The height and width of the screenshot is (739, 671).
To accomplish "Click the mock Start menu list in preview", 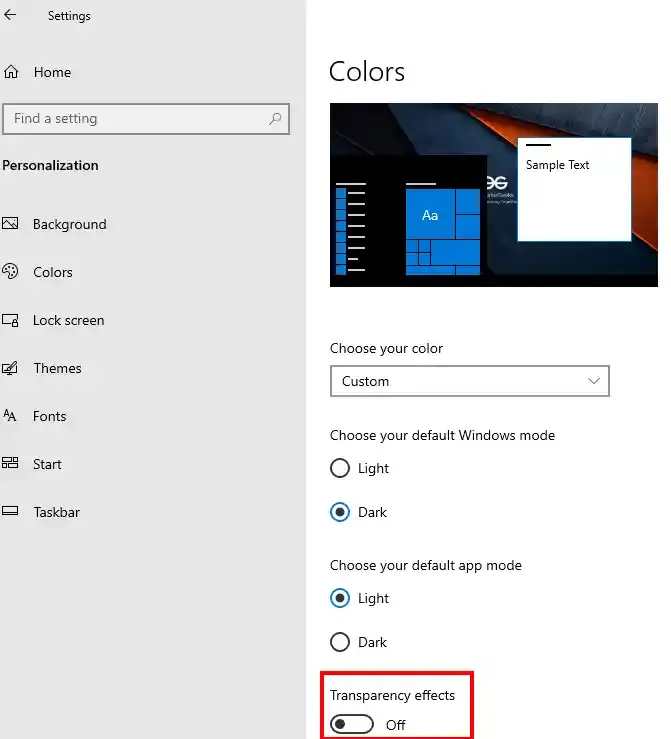I will (x=350, y=229).
